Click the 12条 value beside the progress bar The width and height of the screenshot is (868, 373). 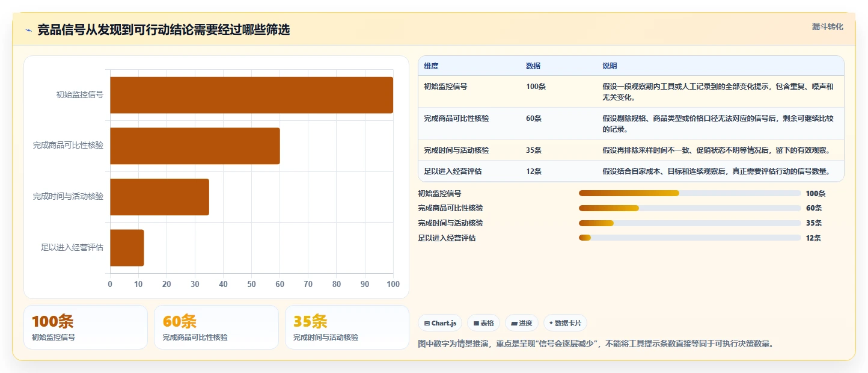pyautogui.click(x=814, y=238)
